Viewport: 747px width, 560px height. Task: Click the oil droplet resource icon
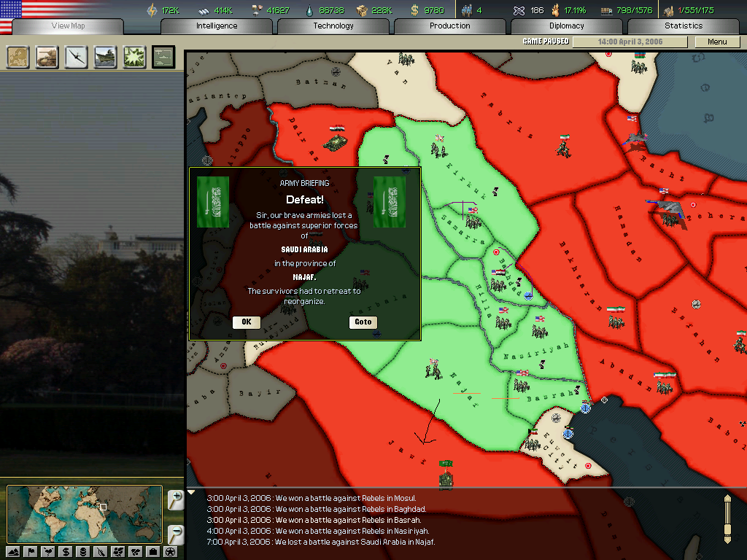point(309,10)
